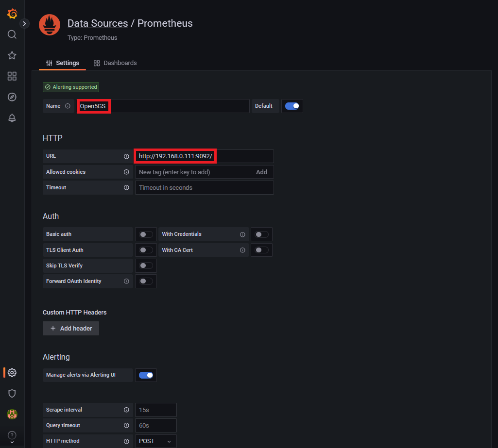Click Add next to Allowed cookies
Screen dimensions: 498x448
262,172
